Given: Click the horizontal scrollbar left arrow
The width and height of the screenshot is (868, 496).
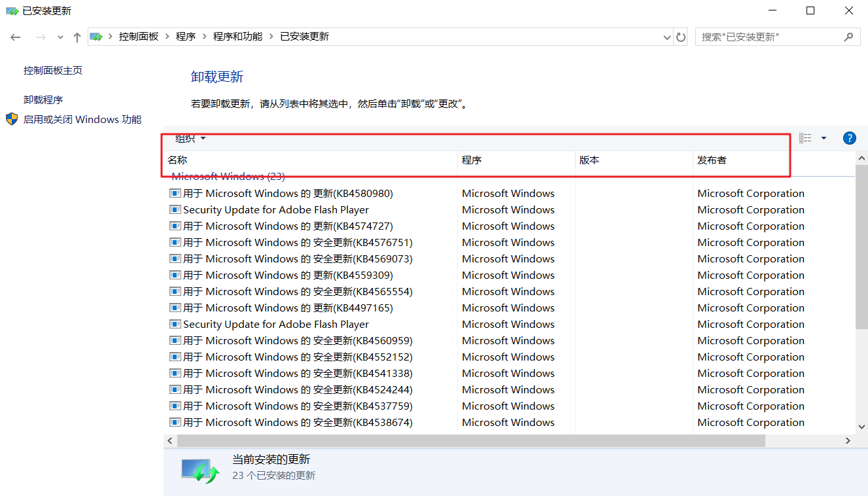Looking at the screenshot, I should [170, 441].
